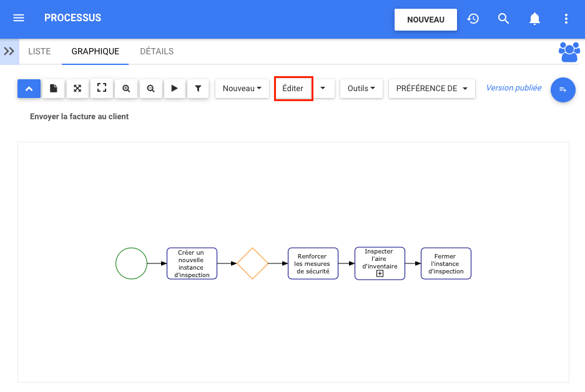The width and height of the screenshot is (585, 392).
Task: Collapse the toolbar with the up chevron
Action: (x=29, y=89)
